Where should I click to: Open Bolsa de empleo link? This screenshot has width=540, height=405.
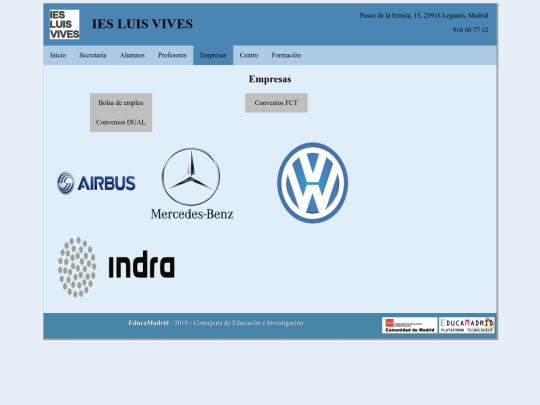tap(121, 103)
